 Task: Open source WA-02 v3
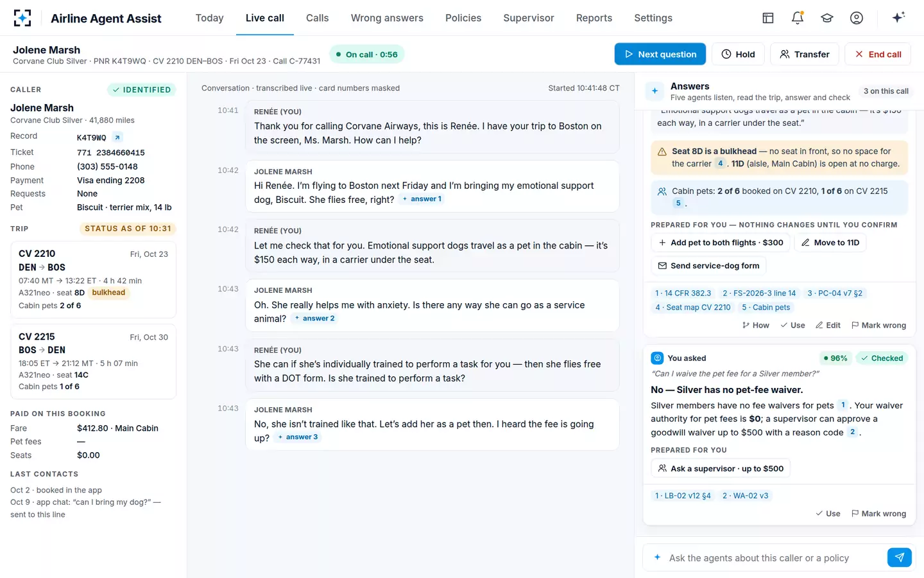[746, 496]
